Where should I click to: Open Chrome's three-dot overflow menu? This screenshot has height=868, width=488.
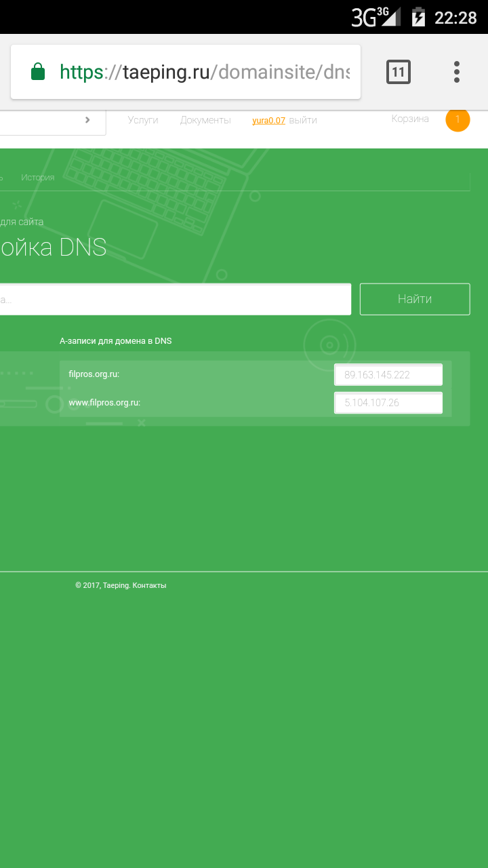pos(457,72)
